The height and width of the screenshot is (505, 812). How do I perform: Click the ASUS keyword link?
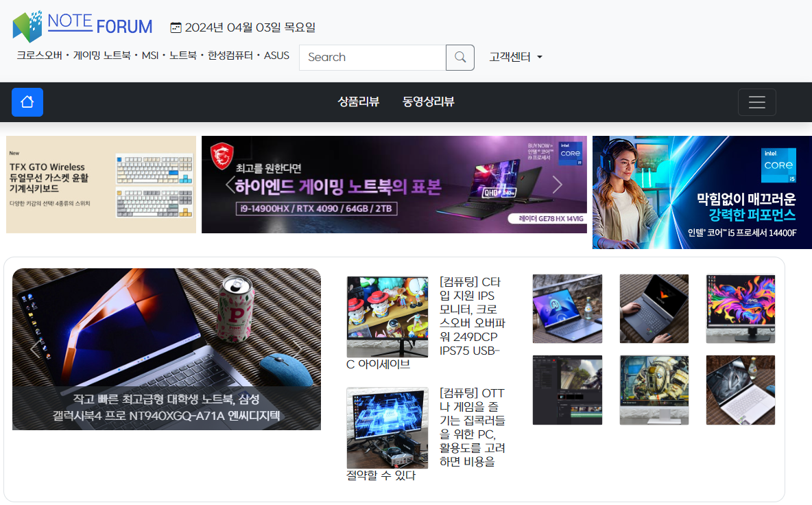(276, 56)
